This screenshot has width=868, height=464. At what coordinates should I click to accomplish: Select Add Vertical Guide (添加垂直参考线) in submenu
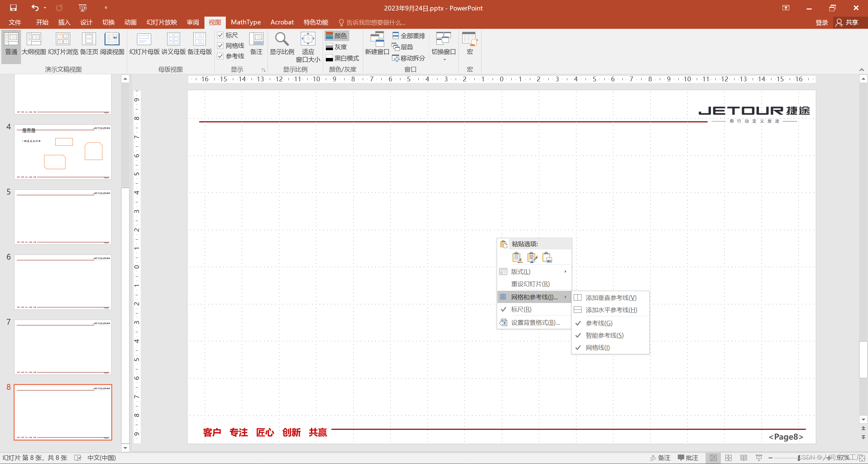coord(611,298)
